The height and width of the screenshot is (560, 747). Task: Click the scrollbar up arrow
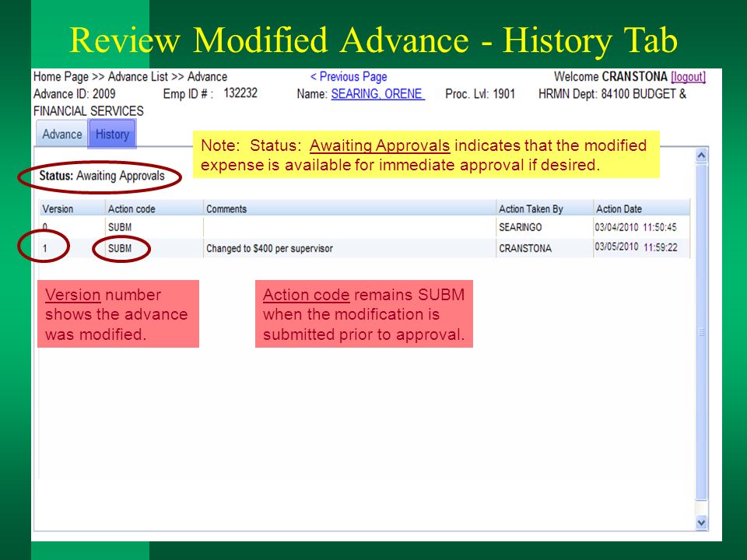(x=701, y=156)
